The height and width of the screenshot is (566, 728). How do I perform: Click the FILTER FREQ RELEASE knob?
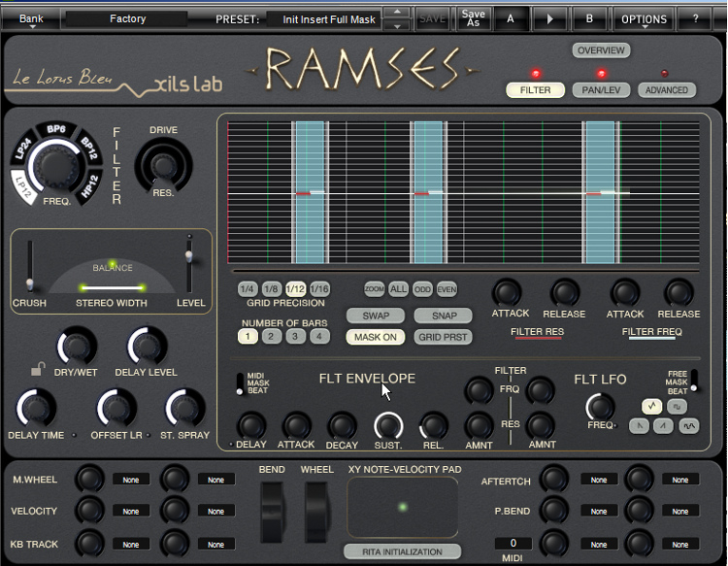678,292
